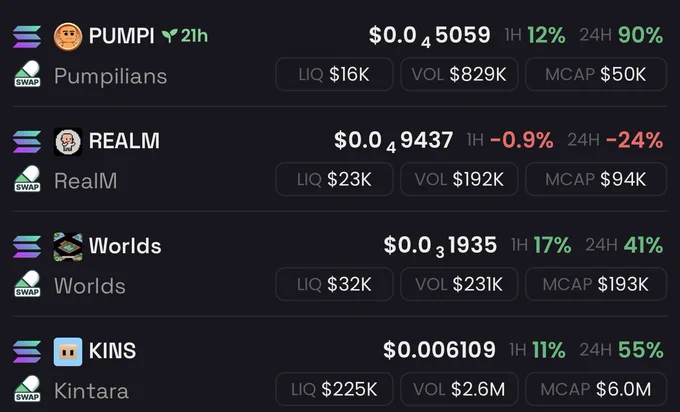Click the Solana chain icon in PUMPI row
680x412 pixels.
pos(27,36)
